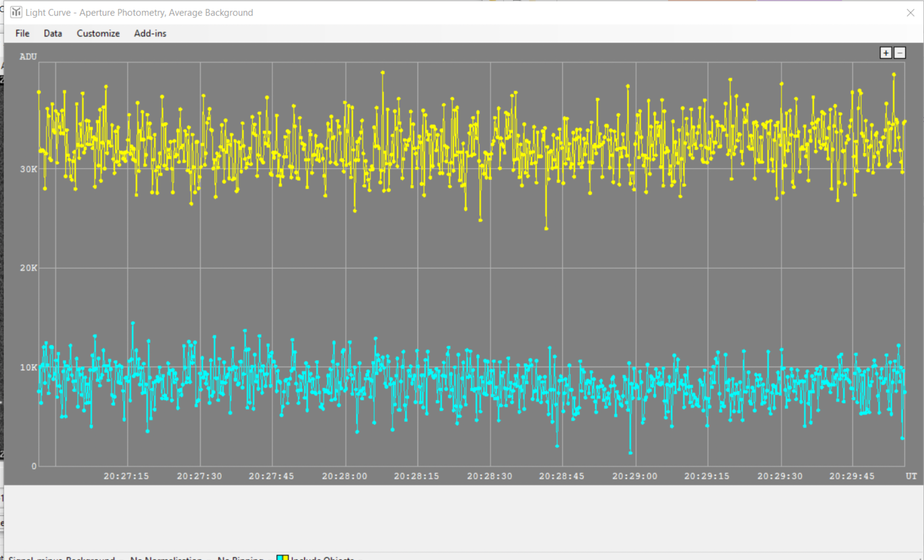This screenshot has width=924, height=560.
Task: Click the 20:28:00 time axis label
Action: pos(344,476)
